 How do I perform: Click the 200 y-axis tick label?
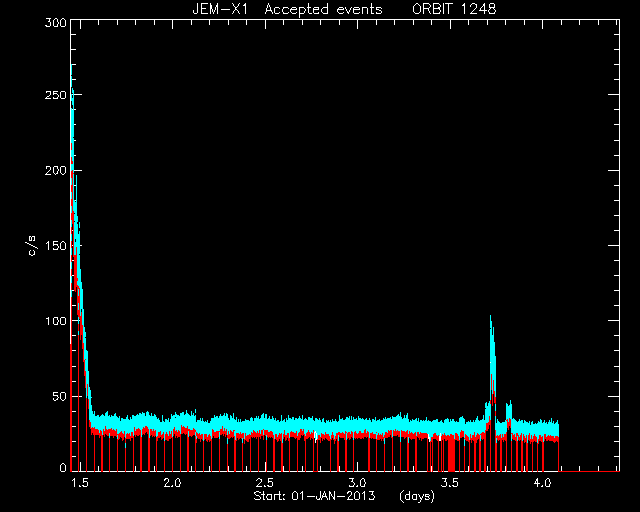(56, 170)
